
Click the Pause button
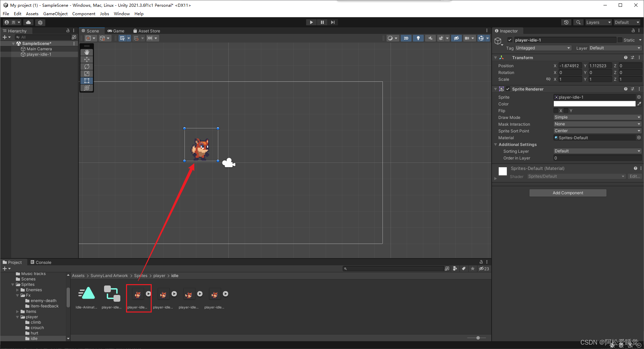tap(322, 22)
